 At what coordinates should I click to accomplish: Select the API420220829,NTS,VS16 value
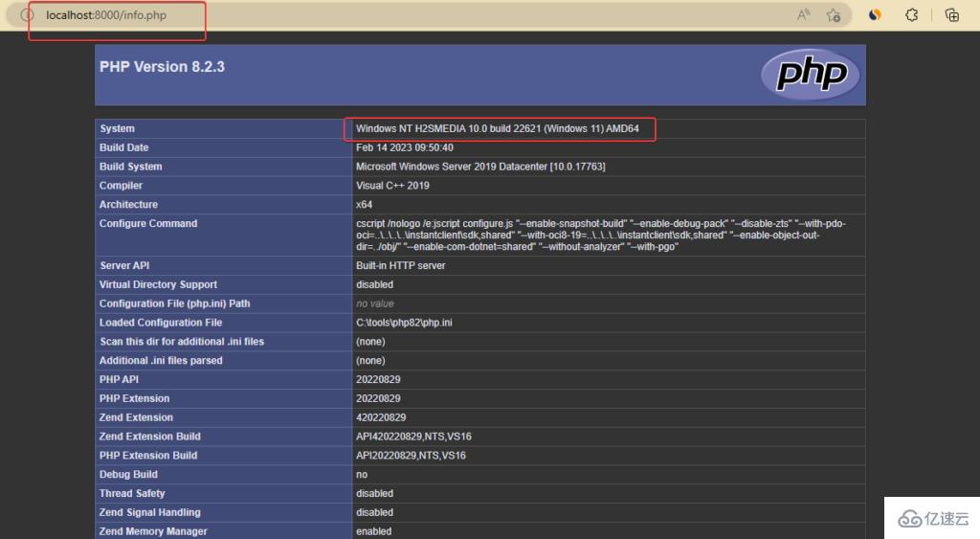[x=413, y=437]
